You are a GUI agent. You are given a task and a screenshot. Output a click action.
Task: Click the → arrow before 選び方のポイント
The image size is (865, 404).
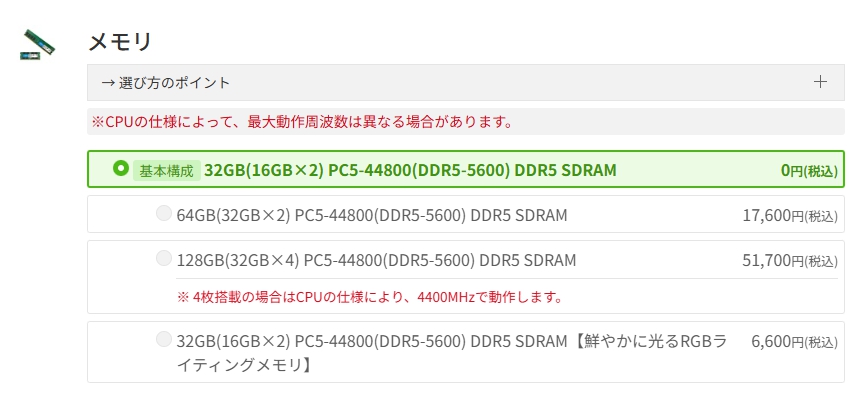click(x=108, y=82)
